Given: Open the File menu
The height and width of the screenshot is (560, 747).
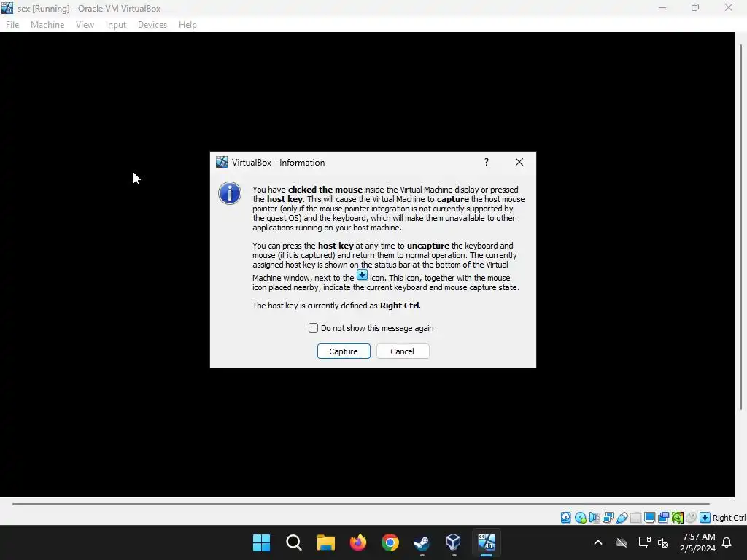Looking at the screenshot, I should click(x=12, y=25).
